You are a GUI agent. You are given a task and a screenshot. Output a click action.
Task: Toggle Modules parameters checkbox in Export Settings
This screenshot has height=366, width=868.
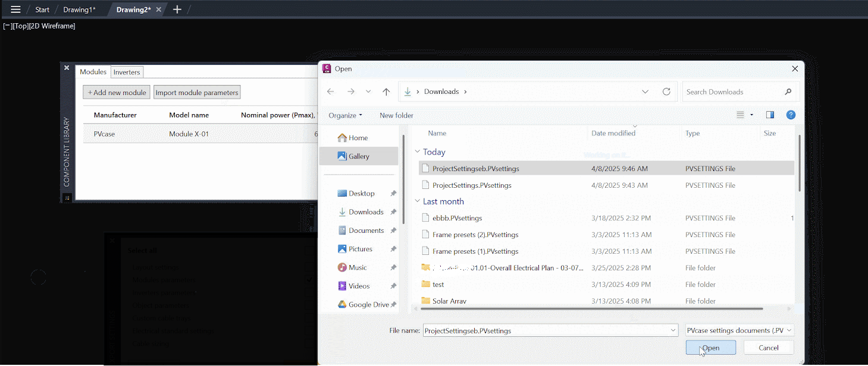(x=309, y=280)
